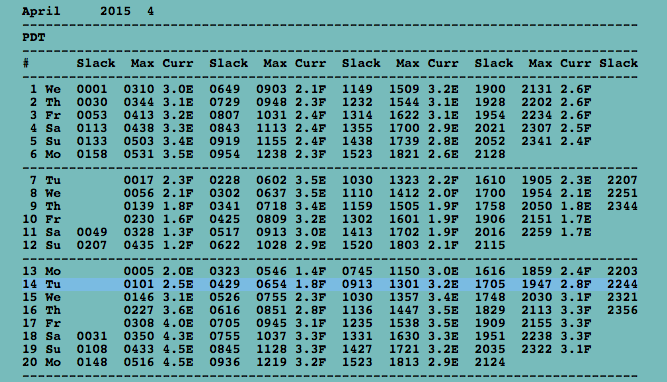Click time '0017' on row 7 Tu
Screen dimensions: 667x382
tap(139, 180)
